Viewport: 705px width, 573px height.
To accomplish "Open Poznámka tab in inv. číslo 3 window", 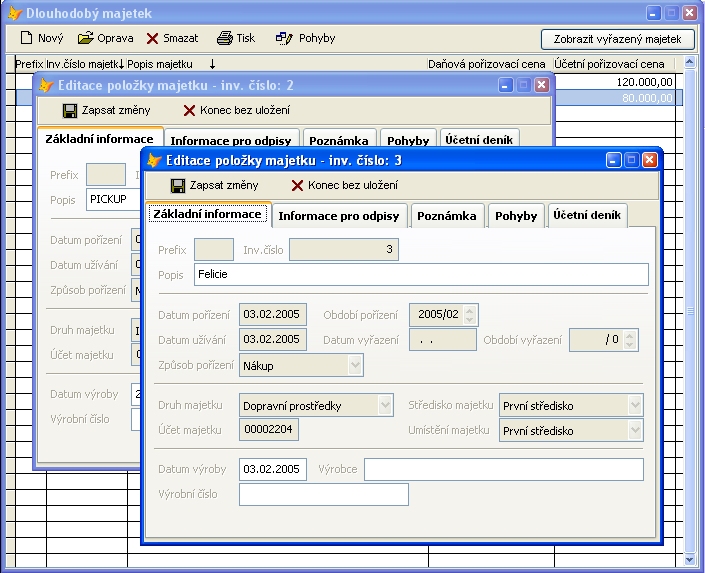I will 446,216.
